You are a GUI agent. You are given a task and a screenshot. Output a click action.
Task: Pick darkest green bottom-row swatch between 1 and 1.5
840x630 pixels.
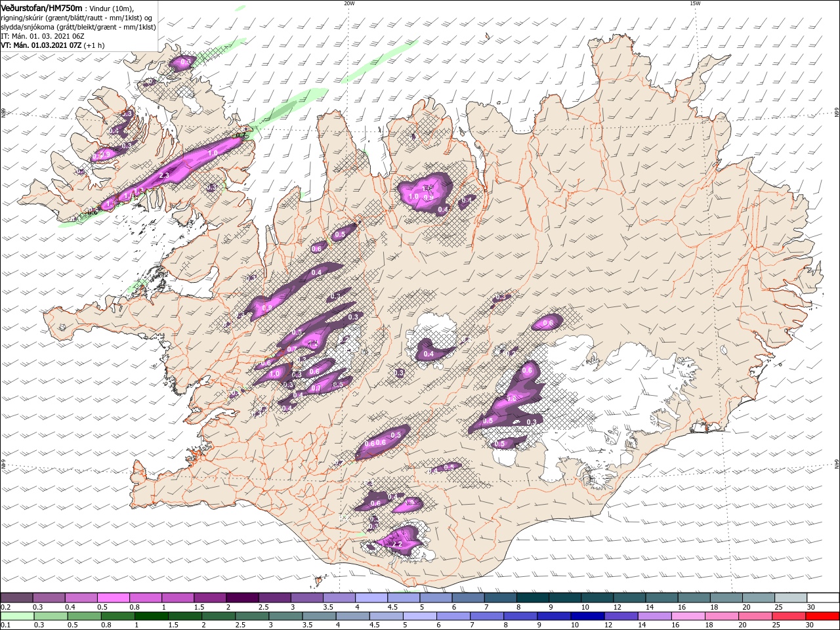152,616
